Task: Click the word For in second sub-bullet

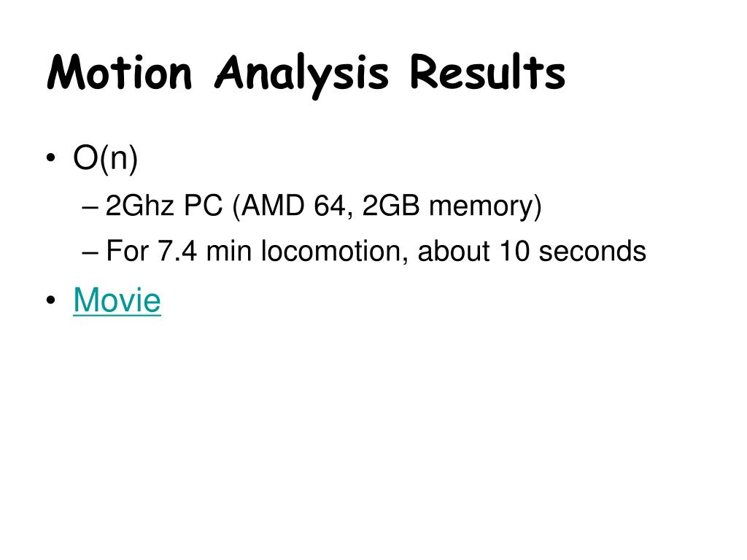Action: [x=127, y=251]
